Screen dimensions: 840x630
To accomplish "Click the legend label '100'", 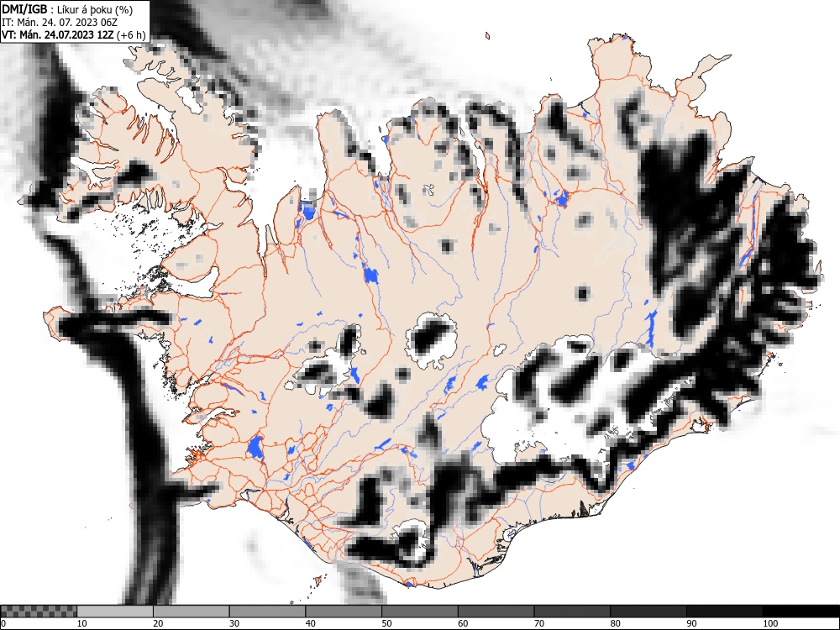I will coord(770,623).
